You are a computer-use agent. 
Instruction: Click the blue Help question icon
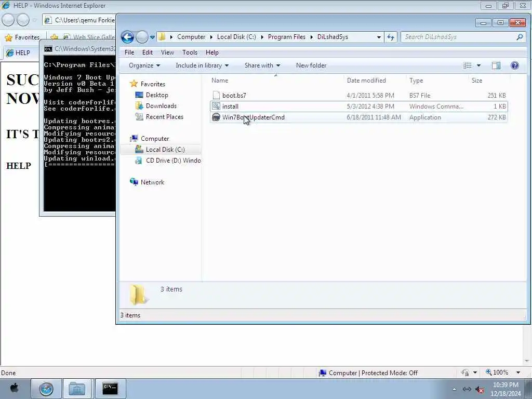click(515, 65)
